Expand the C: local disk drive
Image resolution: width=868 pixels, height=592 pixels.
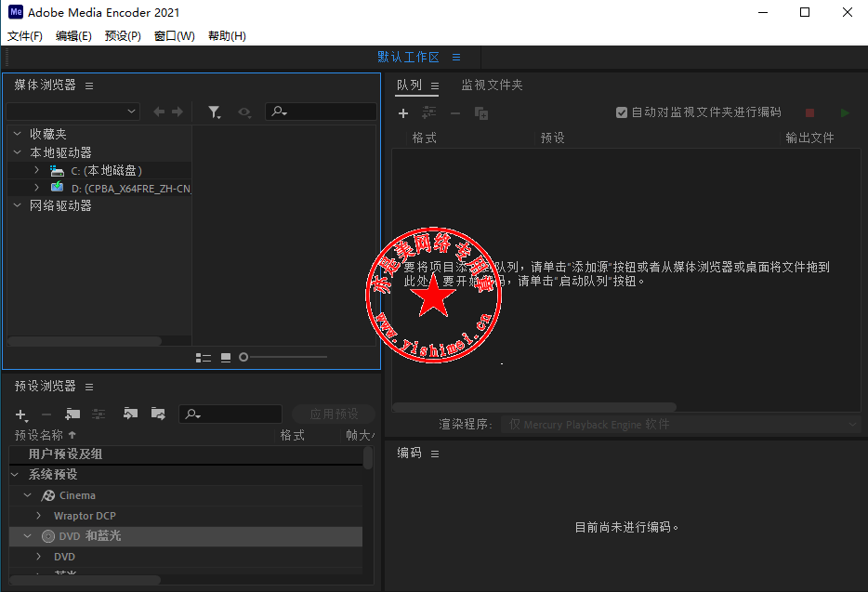(x=36, y=170)
